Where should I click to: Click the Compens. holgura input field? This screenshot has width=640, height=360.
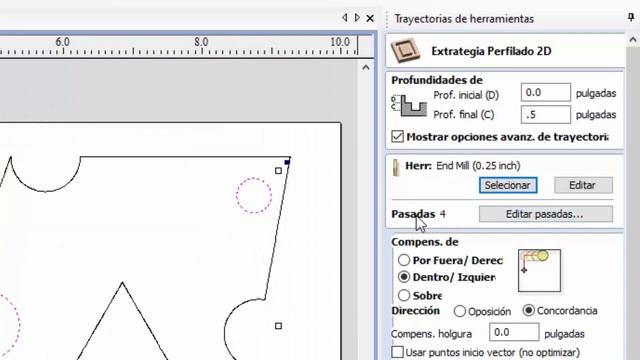point(514,332)
